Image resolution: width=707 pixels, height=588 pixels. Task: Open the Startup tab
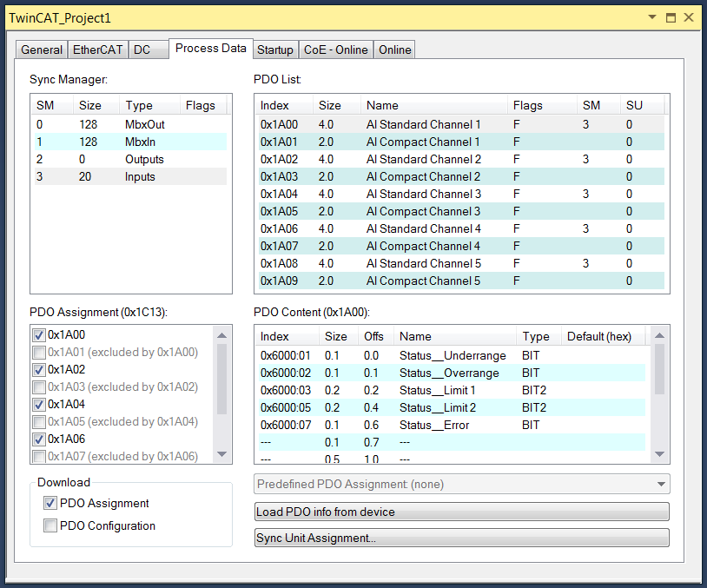[275, 50]
